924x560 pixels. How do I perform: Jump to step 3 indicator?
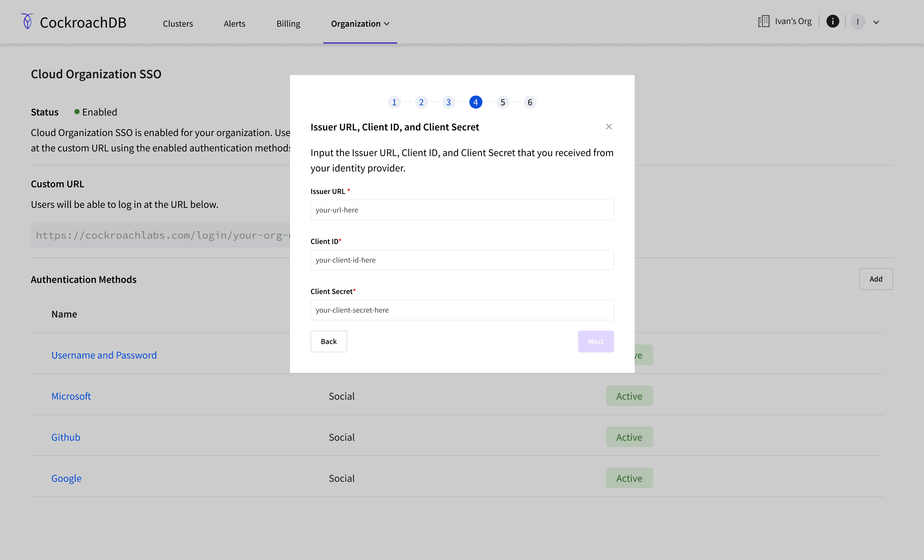coord(449,102)
